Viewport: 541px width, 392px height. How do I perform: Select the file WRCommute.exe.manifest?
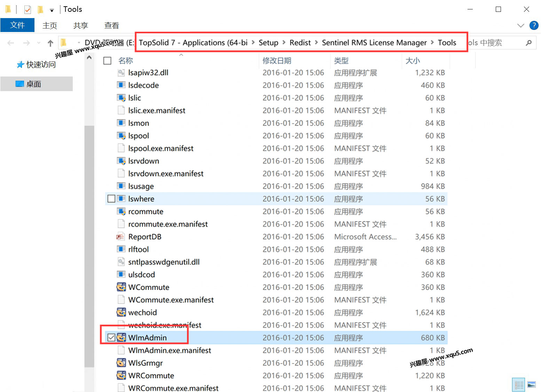pyautogui.click(x=173, y=388)
